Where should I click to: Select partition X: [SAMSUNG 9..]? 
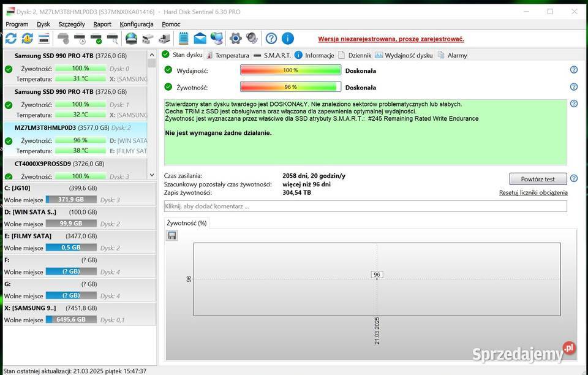pyautogui.click(x=80, y=314)
